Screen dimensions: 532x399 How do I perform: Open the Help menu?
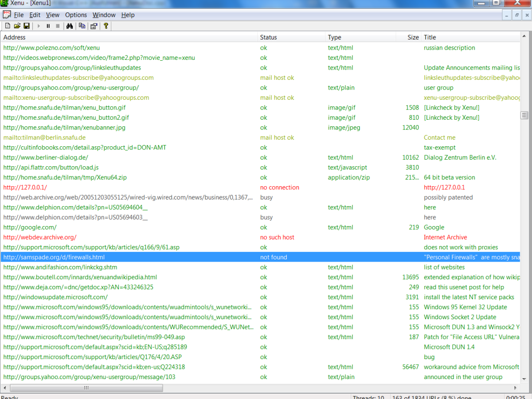(128, 15)
